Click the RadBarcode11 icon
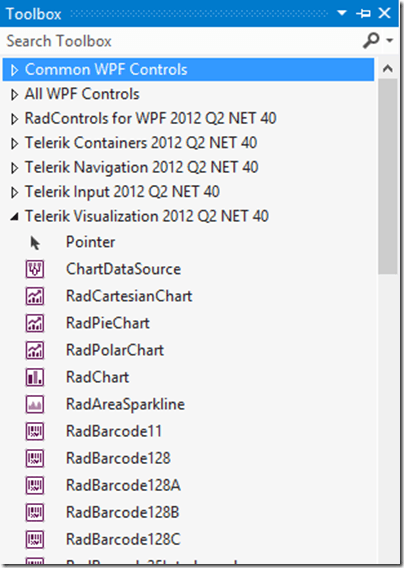404x568 pixels. pyautogui.click(x=35, y=431)
